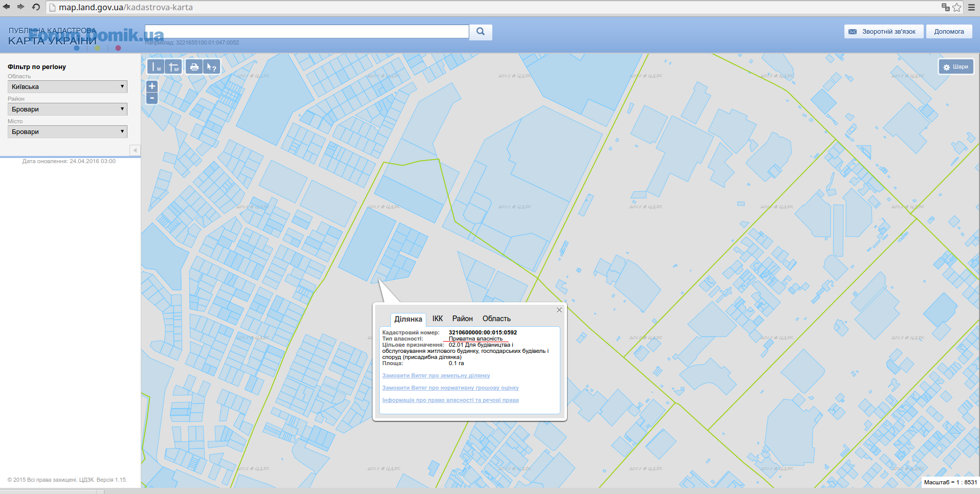Click the Публічна кадастрова карта України logo
Image resolution: width=980 pixels, height=494 pixels.
coord(52,36)
